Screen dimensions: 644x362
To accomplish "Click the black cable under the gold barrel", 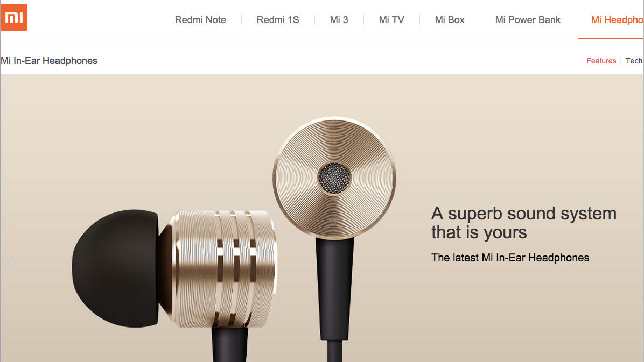I will pos(230,344).
